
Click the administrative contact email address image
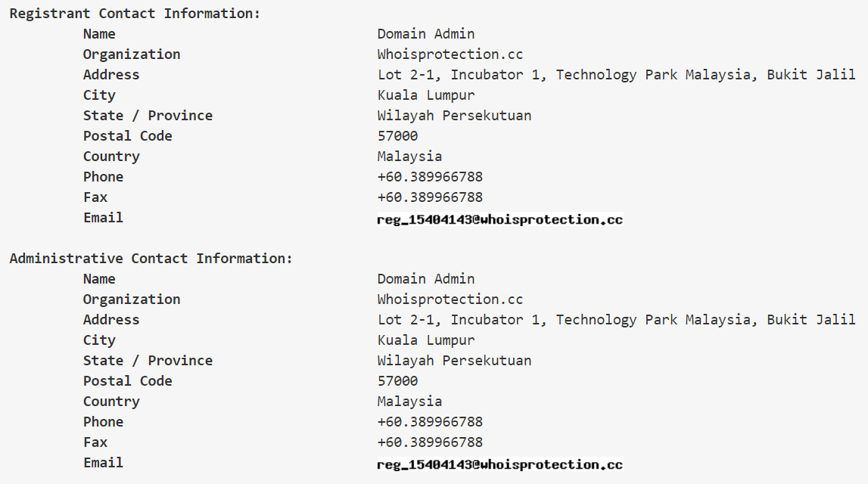(x=499, y=464)
